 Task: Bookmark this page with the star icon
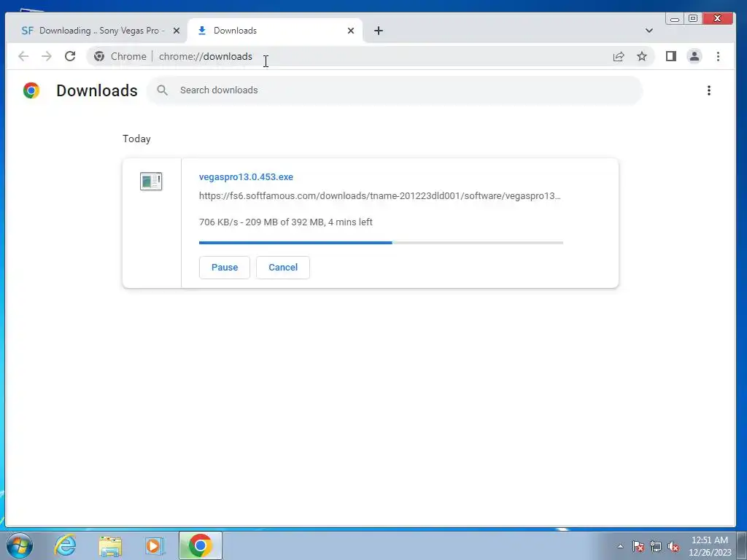click(642, 56)
